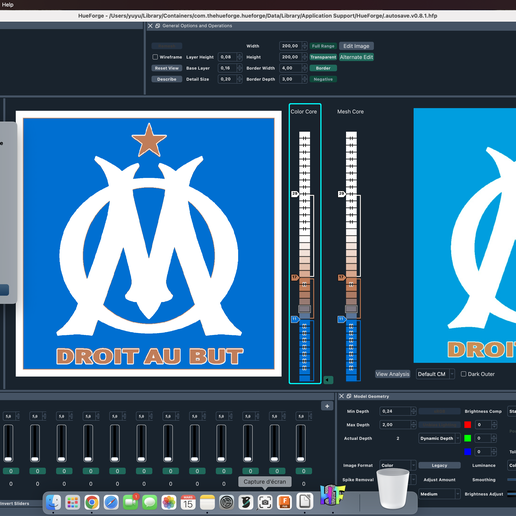516x516 pixels.
Task: Toggle the Alternate Edit button
Action: coord(356,57)
